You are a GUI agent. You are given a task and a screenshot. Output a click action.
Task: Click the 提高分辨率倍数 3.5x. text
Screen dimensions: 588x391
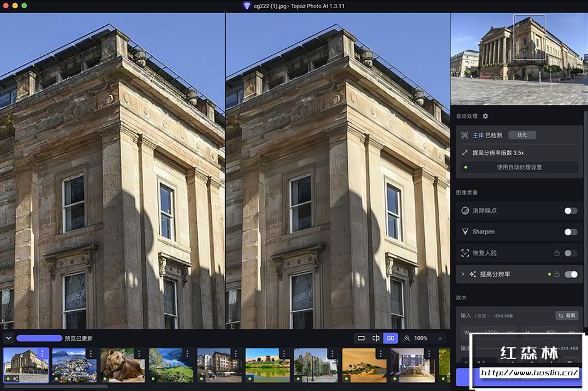(499, 153)
